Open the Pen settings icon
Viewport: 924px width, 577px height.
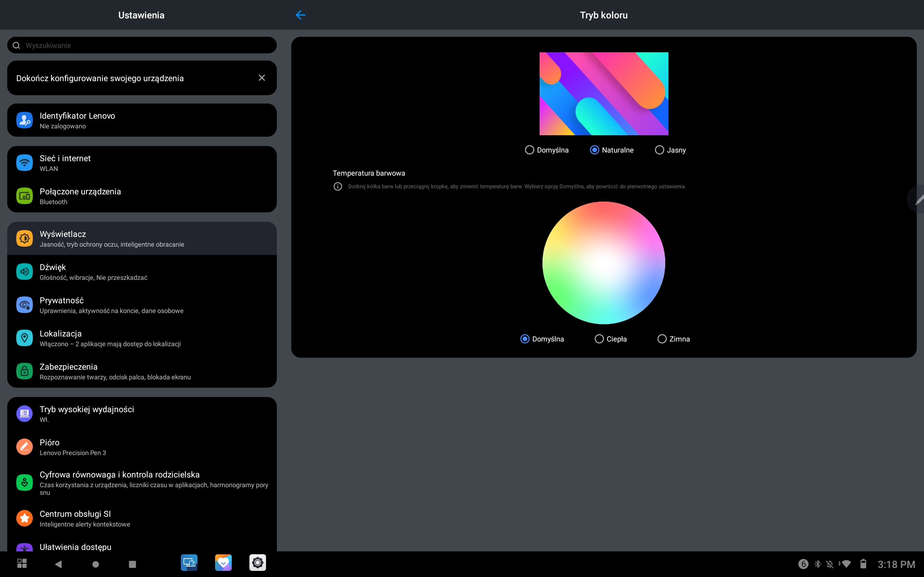[x=25, y=447]
